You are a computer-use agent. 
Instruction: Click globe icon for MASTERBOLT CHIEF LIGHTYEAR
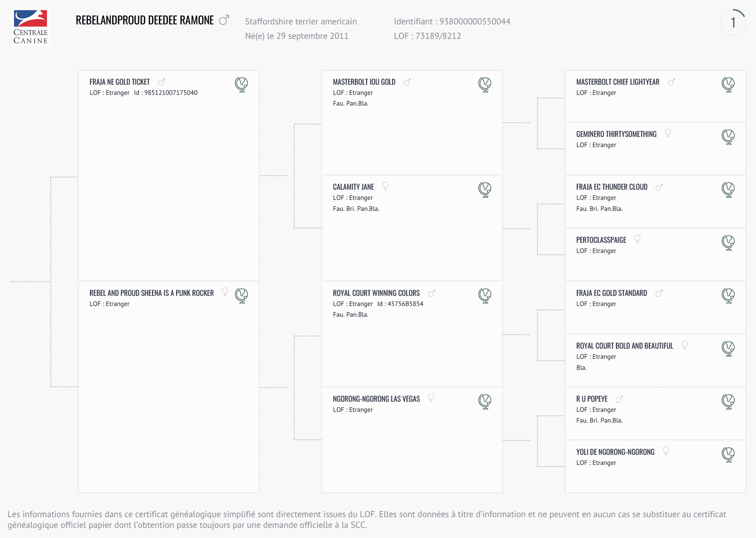click(x=728, y=84)
